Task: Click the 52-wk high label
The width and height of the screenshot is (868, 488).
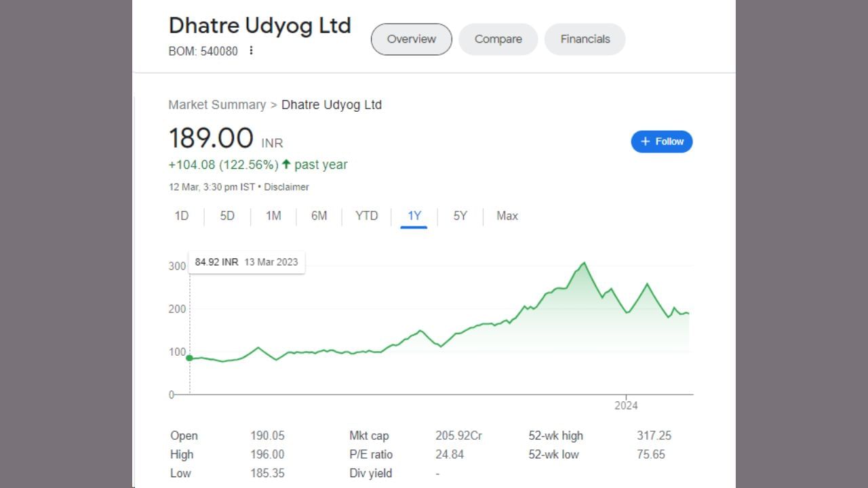Action: click(x=556, y=436)
